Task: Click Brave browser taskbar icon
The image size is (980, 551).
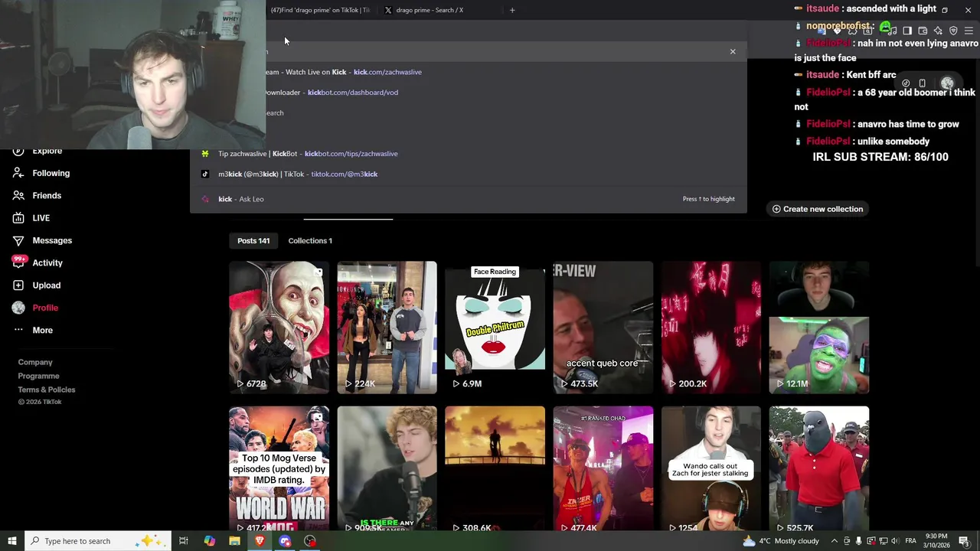Action: 260,541
